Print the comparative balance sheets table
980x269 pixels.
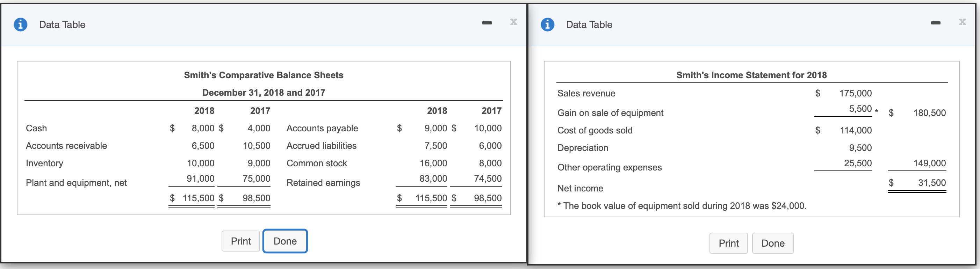(241, 241)
